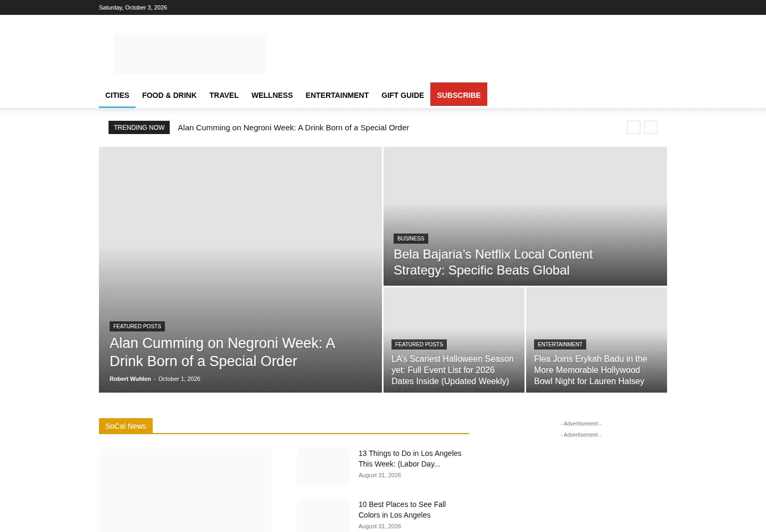
Task: Open large Alan Cumming Negroni Week featured story
Action: point(222,352)
